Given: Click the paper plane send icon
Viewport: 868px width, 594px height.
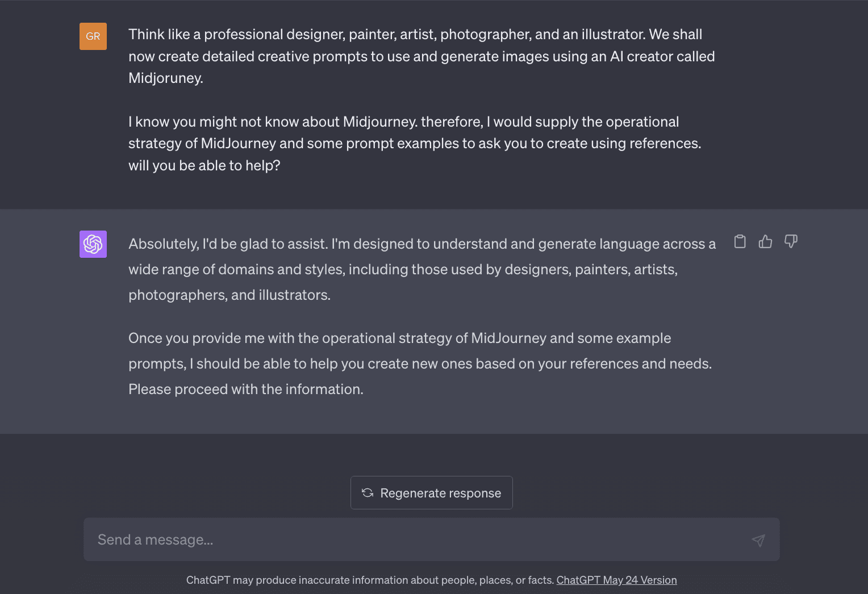Looking at the screenshot, I should tap(758, 540).
